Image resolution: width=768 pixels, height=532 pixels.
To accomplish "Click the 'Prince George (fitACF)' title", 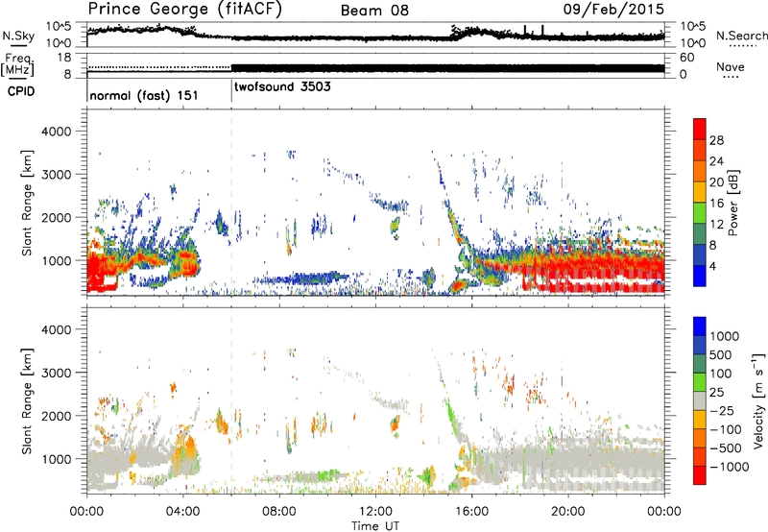I will pos(184,10).
